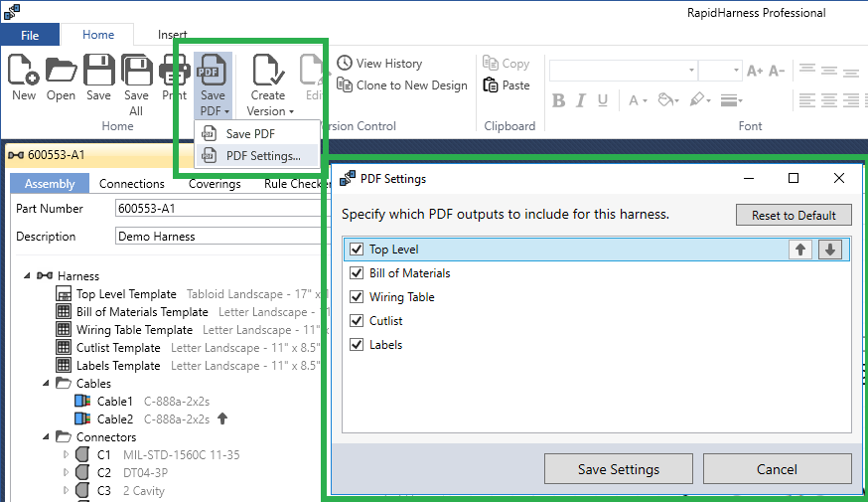This screenshot has height=502, width=868.
Task: Open the font name combo box
Action: (x=623, y=71)
